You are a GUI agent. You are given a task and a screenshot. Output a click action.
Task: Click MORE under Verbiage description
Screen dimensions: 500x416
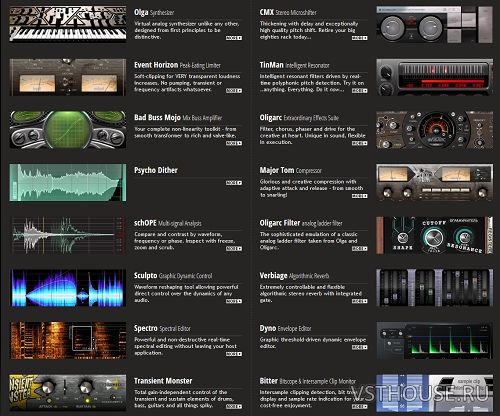[x=360, y=301]
